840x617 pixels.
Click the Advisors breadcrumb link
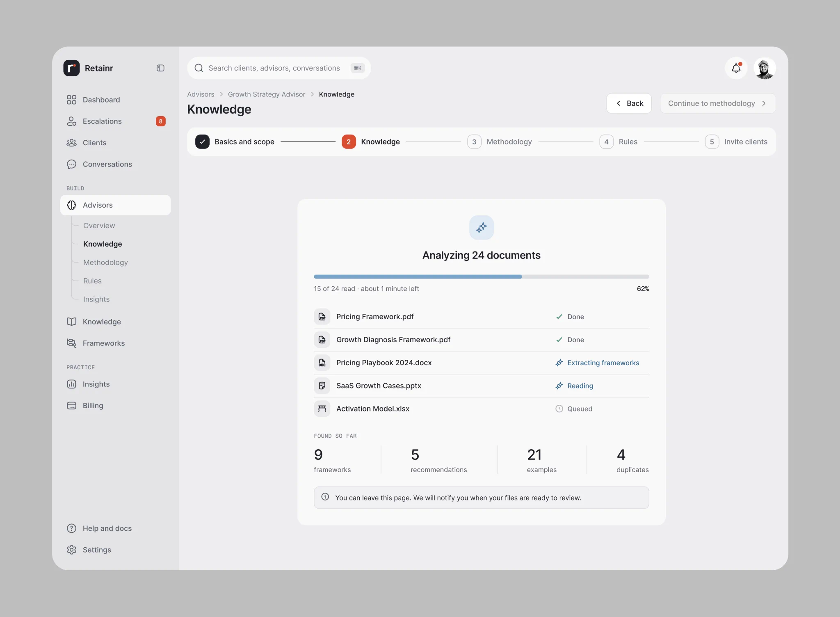(x=201, y=94)
